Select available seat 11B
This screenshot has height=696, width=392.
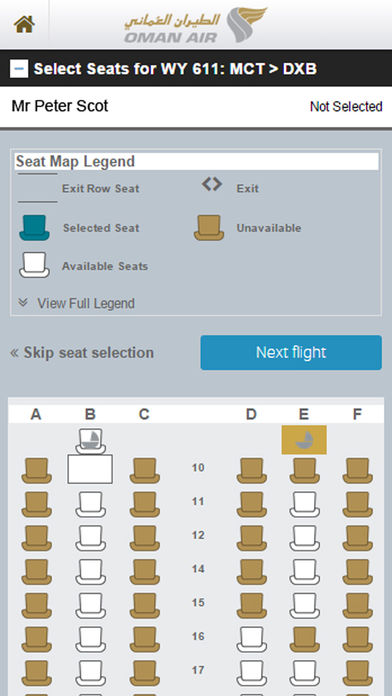(x=91, y=504)
